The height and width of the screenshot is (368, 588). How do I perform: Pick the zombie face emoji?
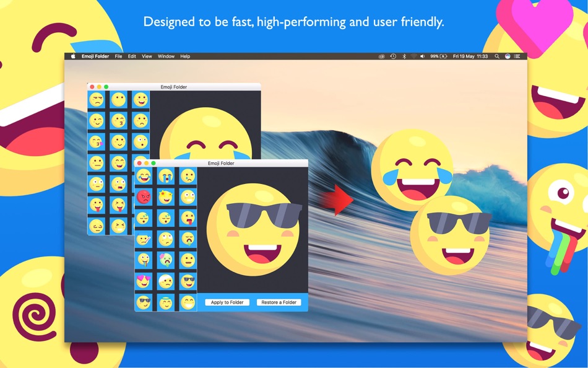[x=166, y=260]
